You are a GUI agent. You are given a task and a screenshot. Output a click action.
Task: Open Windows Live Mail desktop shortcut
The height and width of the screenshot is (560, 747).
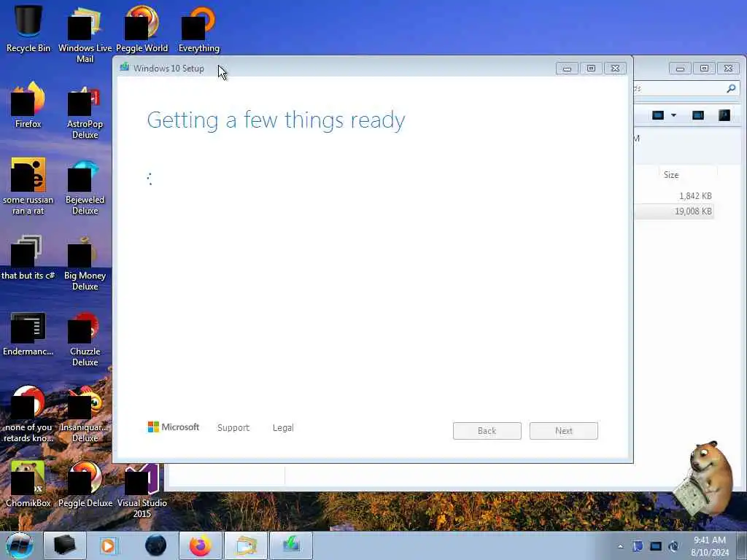(x=85, y=34)
